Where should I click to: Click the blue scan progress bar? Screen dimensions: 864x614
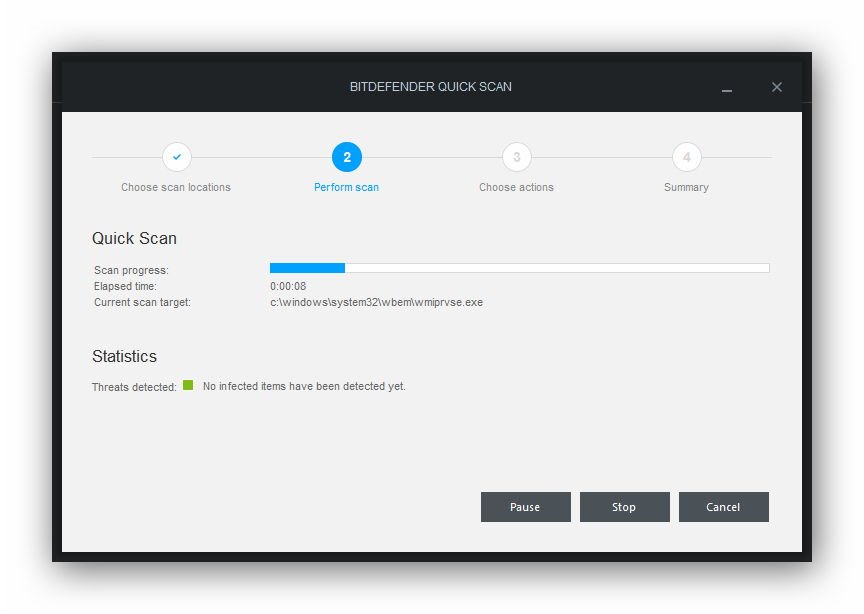point(520,268)
